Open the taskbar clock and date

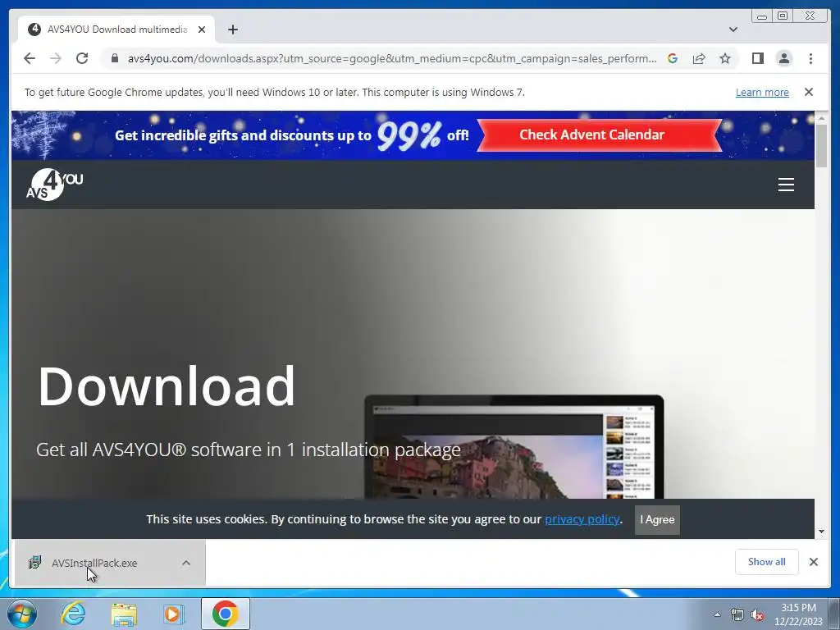click(x=797, y=614)
